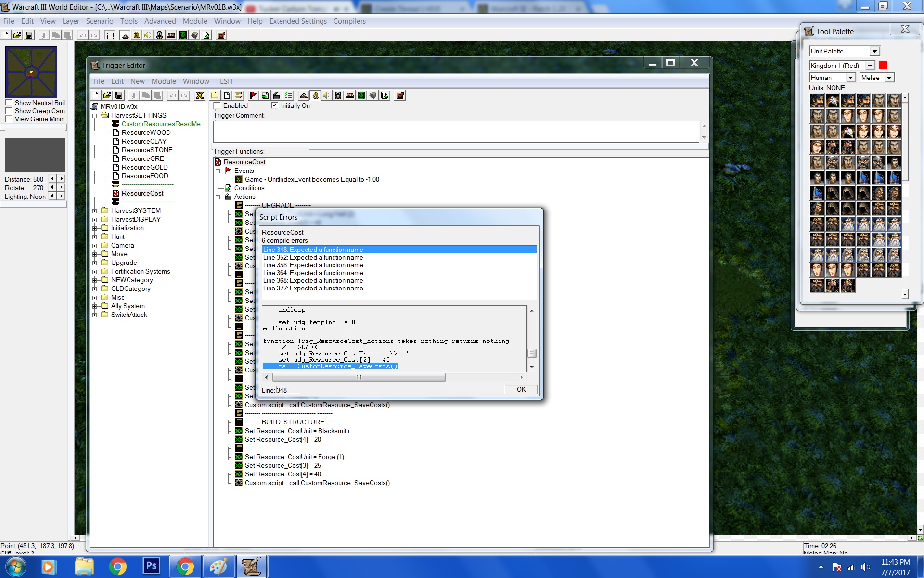Open Sound Editor from Trigger Editor toolbar
This screenshot has width=924, height=578.
click(327, 95)
